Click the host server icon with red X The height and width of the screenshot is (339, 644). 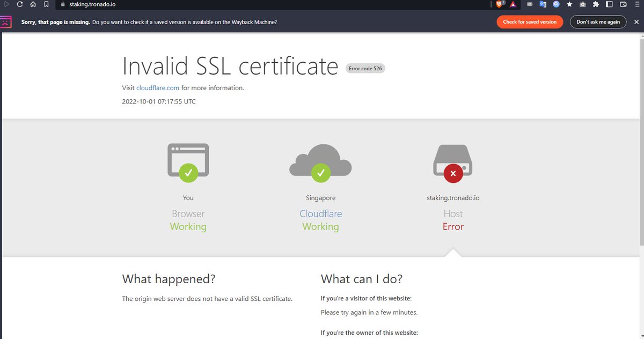pyautogui.click(x=453, y=163)
